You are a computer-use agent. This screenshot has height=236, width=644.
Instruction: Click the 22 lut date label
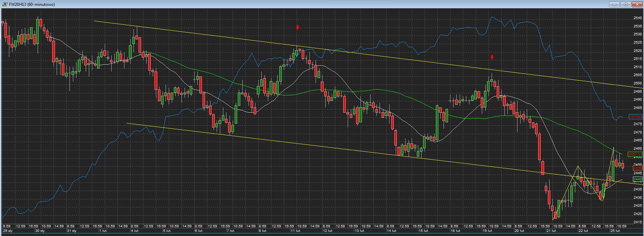point(583,230)
